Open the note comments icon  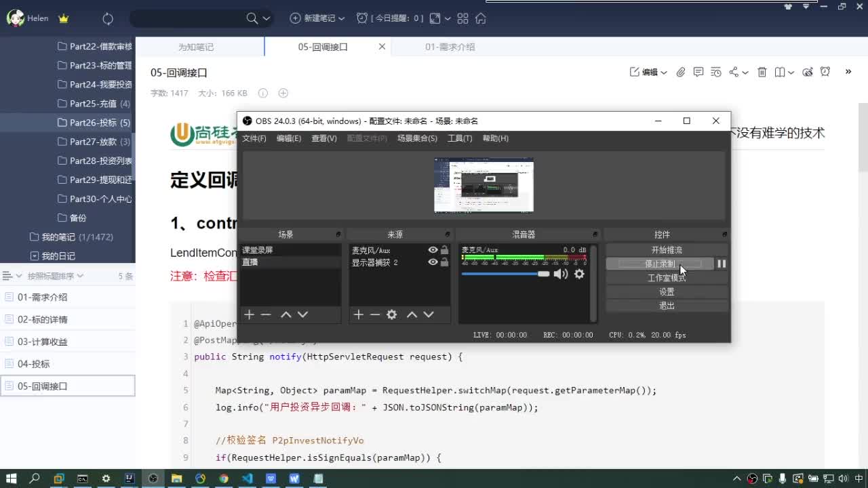[x=698, y=72]
